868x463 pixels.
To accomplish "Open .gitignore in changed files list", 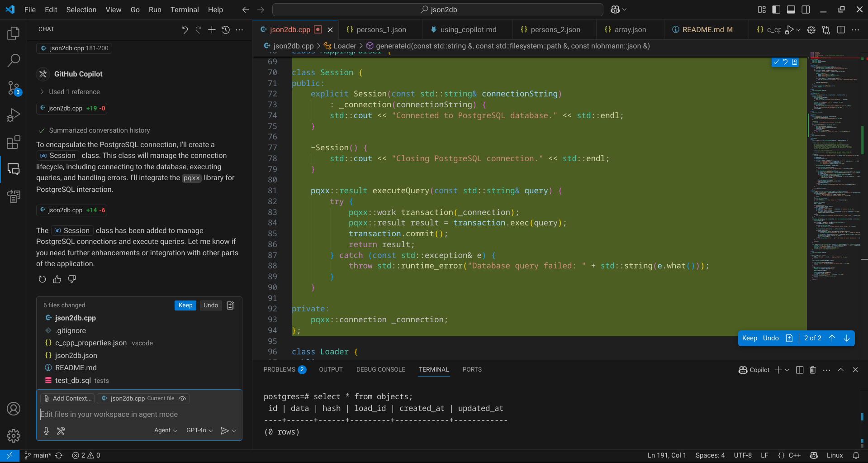I will (x=139, y=331).
